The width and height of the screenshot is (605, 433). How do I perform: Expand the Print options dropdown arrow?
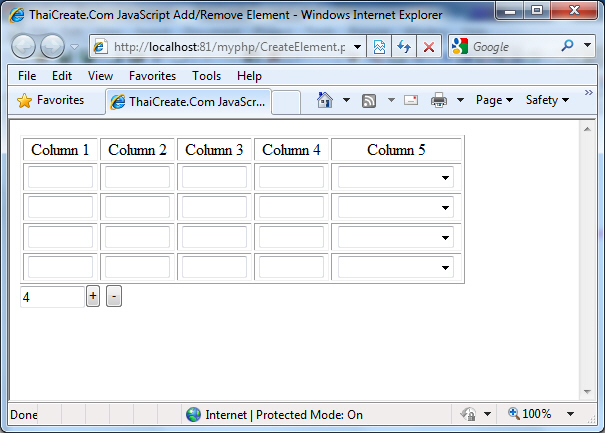[x=460, y=100]
